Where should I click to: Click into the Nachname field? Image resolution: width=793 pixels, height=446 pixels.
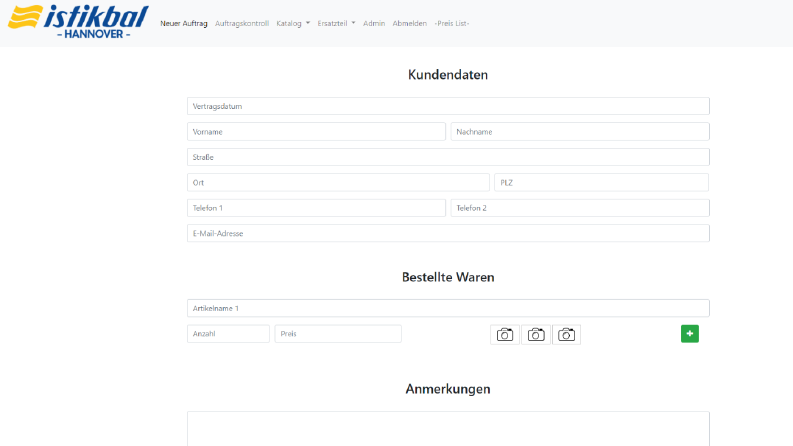click(580, 131)
